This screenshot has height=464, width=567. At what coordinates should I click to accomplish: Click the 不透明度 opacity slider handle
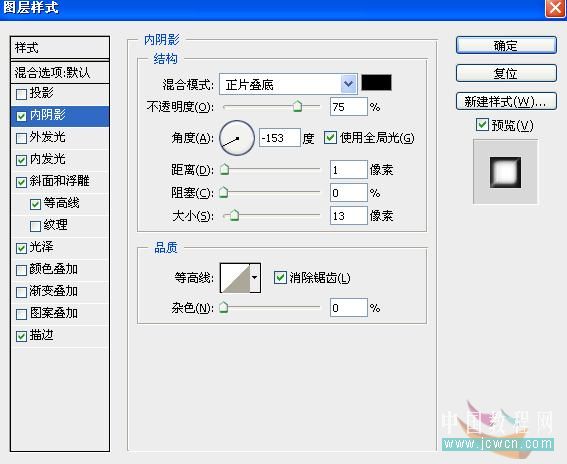click(297, 106)
